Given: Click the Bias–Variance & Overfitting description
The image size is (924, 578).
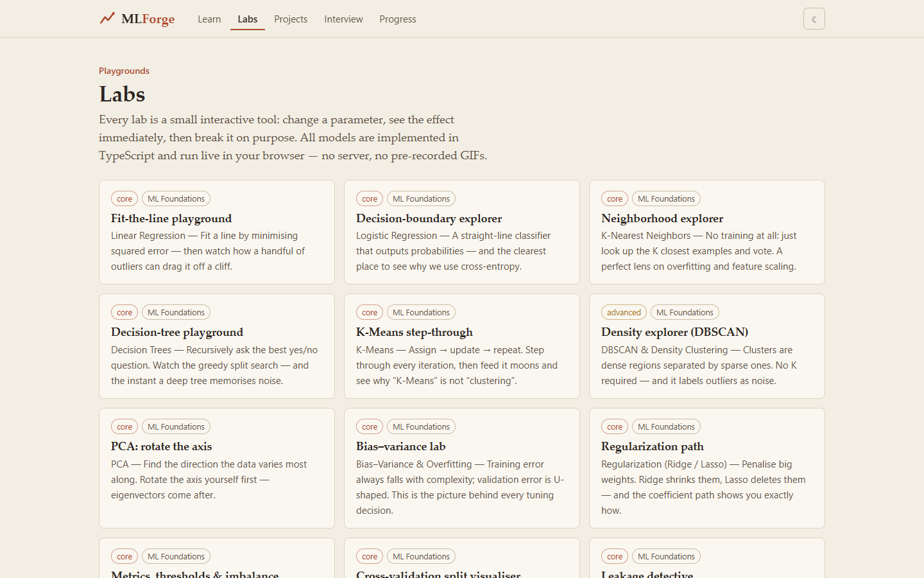Looking at the screenshot, I should point(460,487).
